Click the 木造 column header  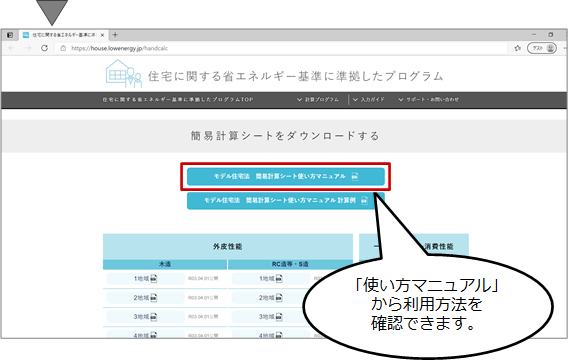[x=165, y=264]
